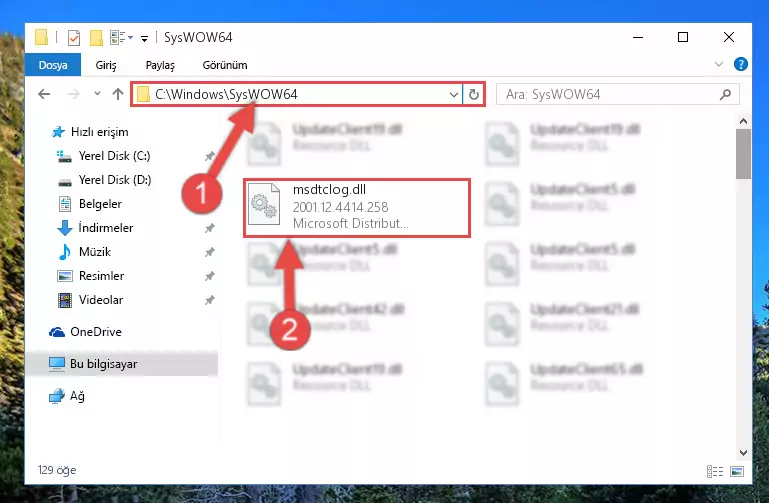Click the address bar path C:\Windows\SysWOW64
The height and width of the screenshot is (503, 769).
tap(226, 94)
